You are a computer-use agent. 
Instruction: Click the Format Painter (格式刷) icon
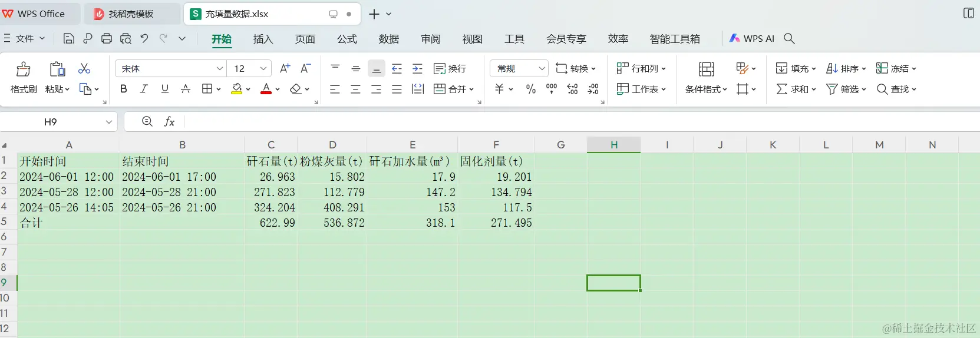click(24, 69)
